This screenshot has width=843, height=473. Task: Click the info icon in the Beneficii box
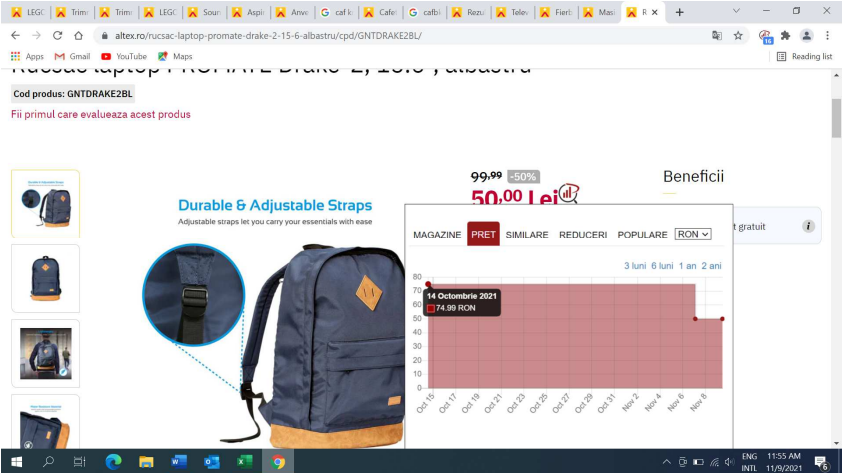coord(808,226)
